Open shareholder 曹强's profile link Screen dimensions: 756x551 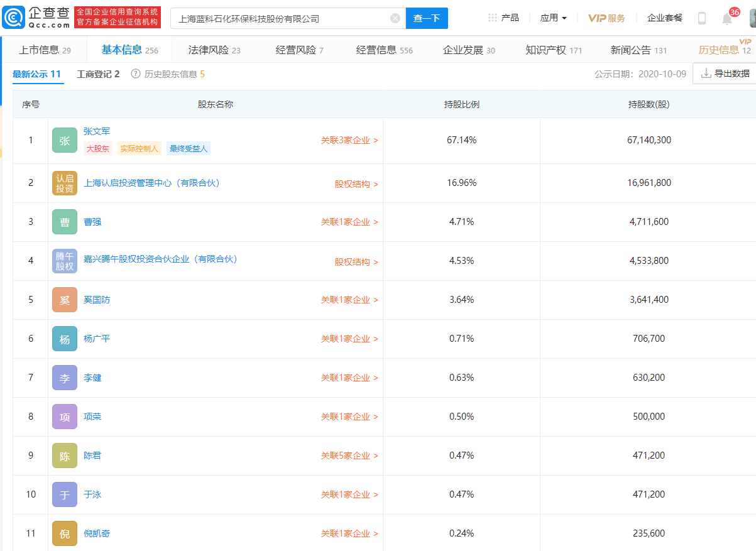pyautogui.click(x=93, y=222)
